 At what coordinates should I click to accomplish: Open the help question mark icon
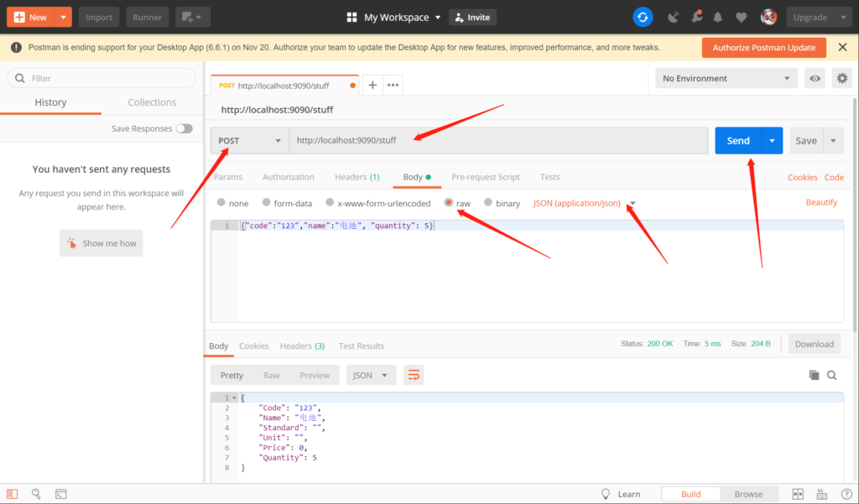(846, 494)
